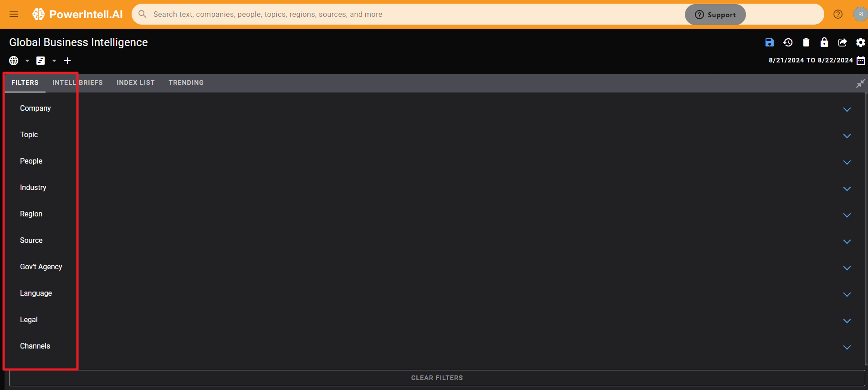Click the Legal filter label
868x390 pixels.
coord(29,319)
